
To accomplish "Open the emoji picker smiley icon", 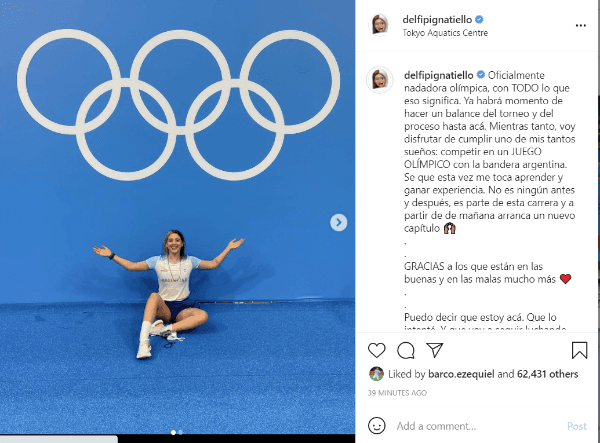I will (x=377, y=425).
